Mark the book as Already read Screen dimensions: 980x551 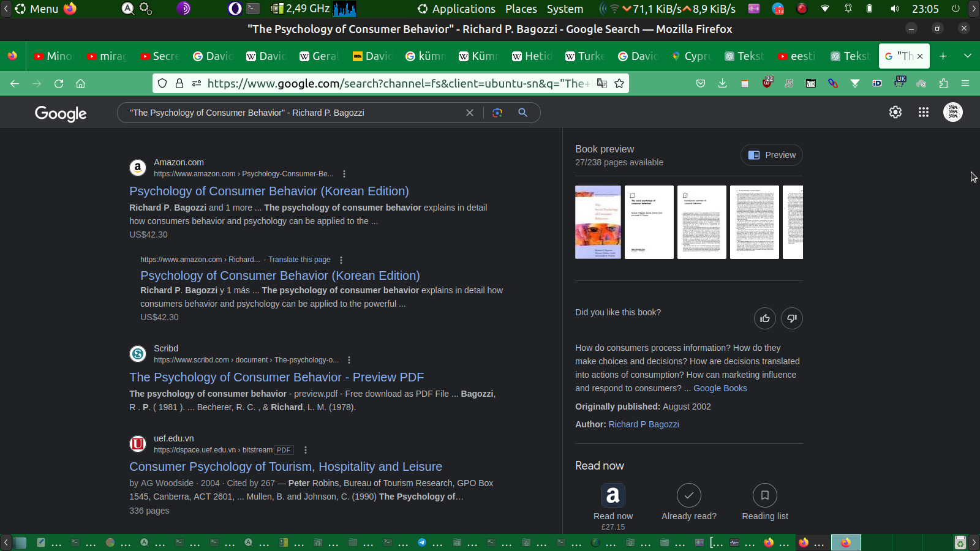(x=689, y=503)
